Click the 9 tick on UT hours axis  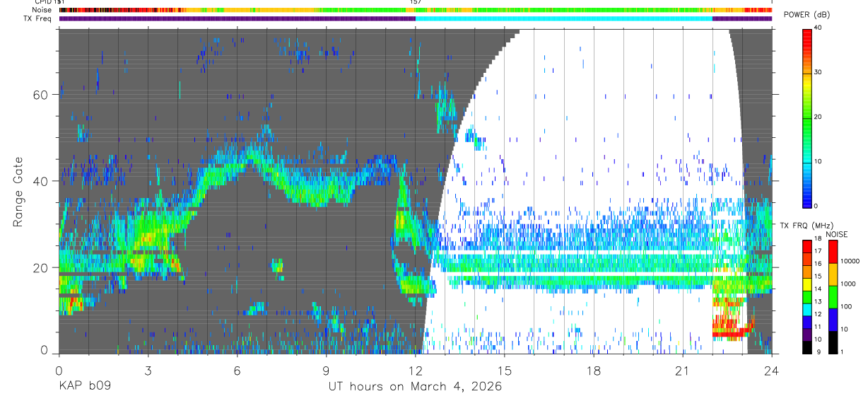[326, 370]
